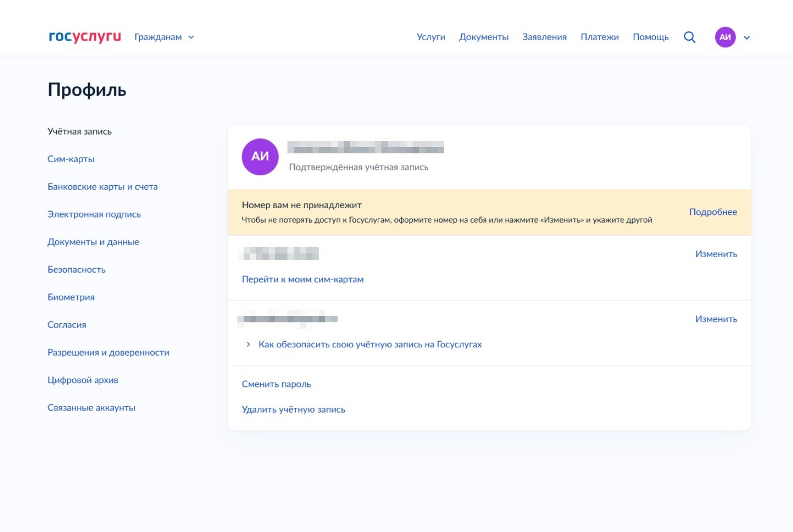Expand the account menu chevron beside the header avatar

pyautogui.click(x=747, y=38)
